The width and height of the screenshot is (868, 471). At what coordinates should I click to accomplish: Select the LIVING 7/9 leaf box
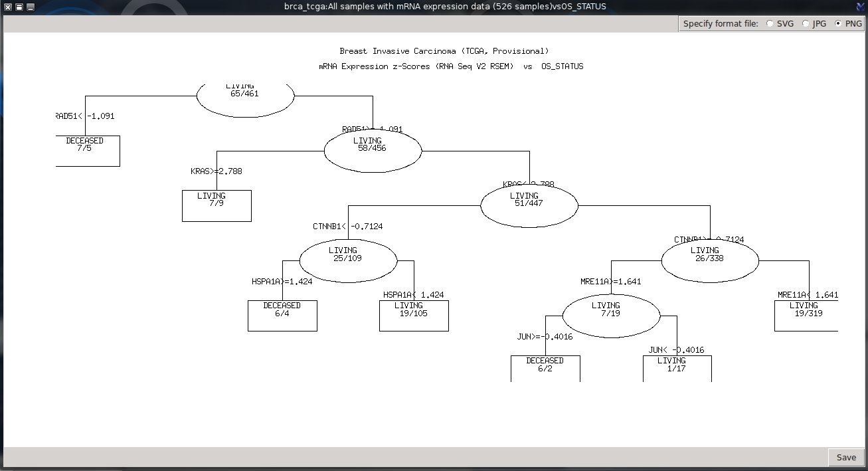[x=217, y=205]
